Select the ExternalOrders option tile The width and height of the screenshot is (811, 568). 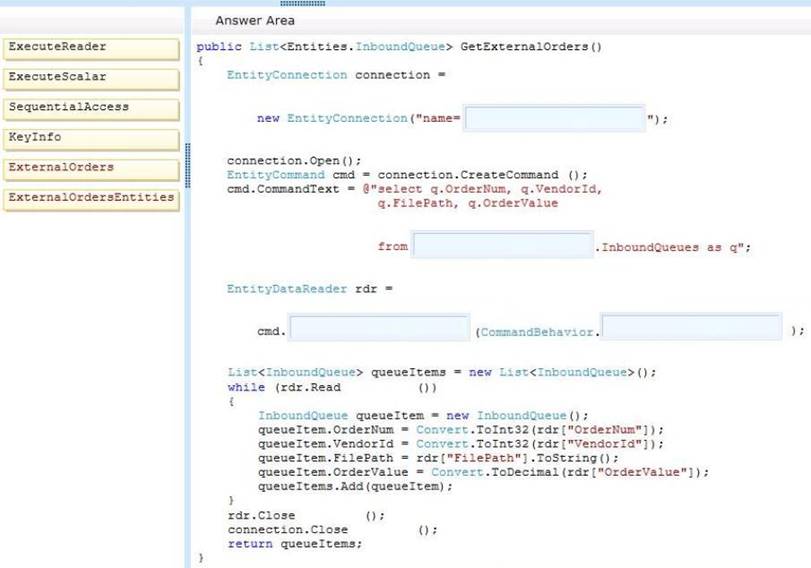click(x=92, y=169)
